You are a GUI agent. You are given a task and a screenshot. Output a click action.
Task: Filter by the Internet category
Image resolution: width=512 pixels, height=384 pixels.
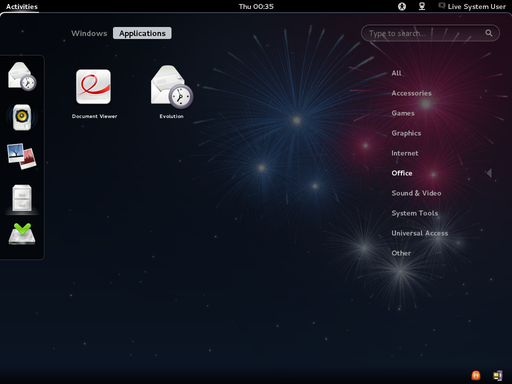[x=405, y=153]
